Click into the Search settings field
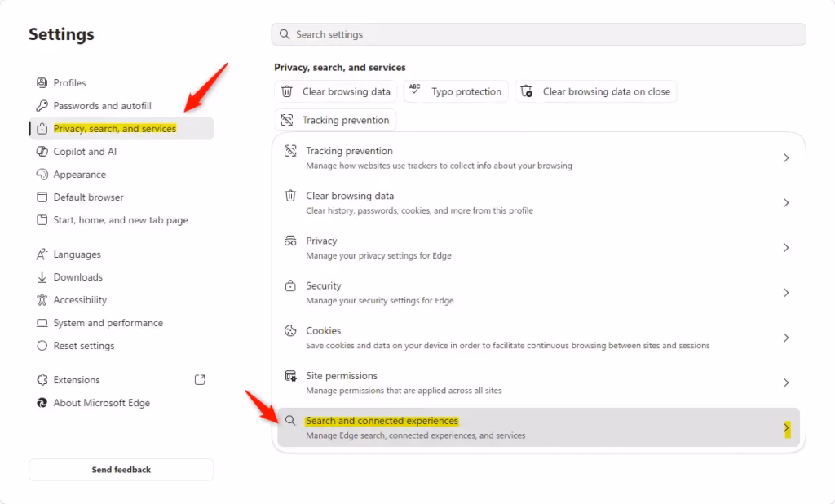 [538, 34]
